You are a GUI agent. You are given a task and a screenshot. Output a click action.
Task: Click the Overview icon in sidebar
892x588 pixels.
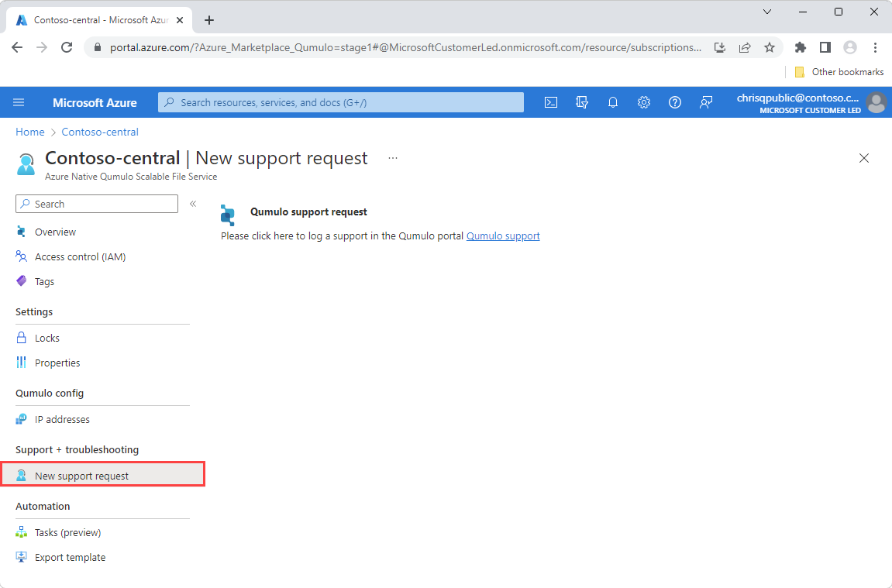pos(21,232)
